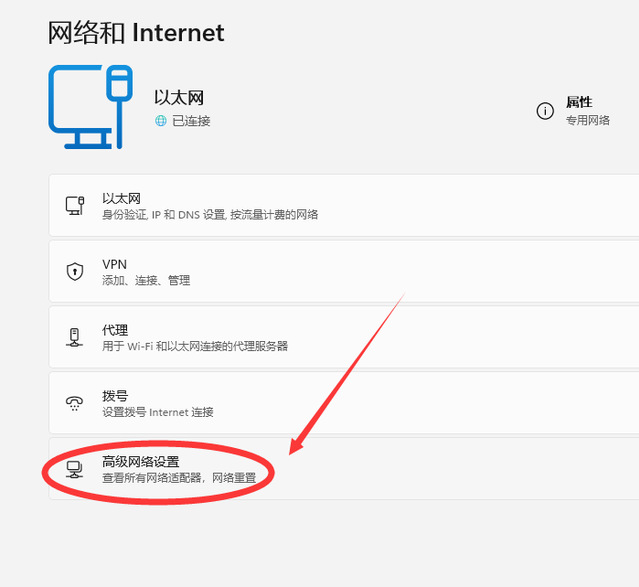Screen dimensions: 639x587
Task: Open the VPN settings row title
Action: click(x=115, y=265)
